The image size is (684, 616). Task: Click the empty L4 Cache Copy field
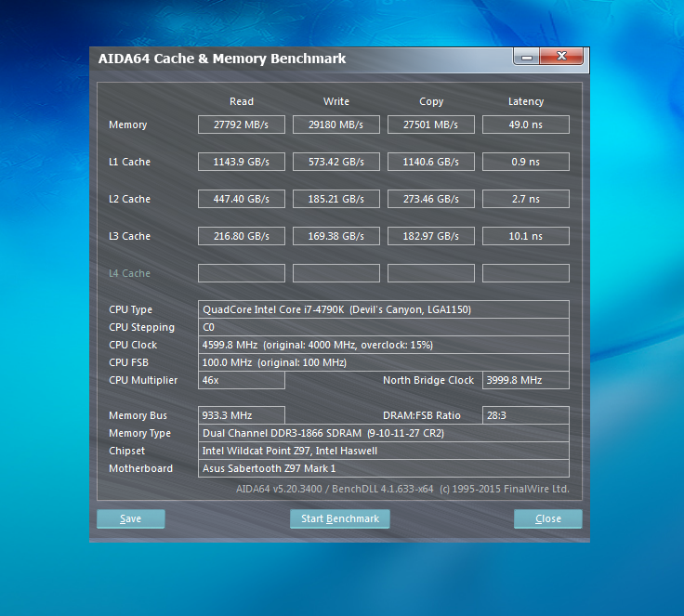tap(431, 273)
